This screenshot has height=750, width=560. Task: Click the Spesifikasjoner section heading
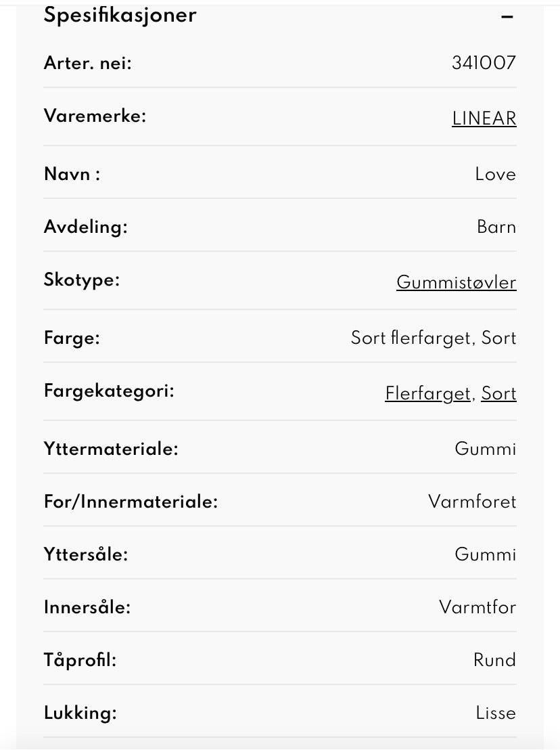click(120, 15)
